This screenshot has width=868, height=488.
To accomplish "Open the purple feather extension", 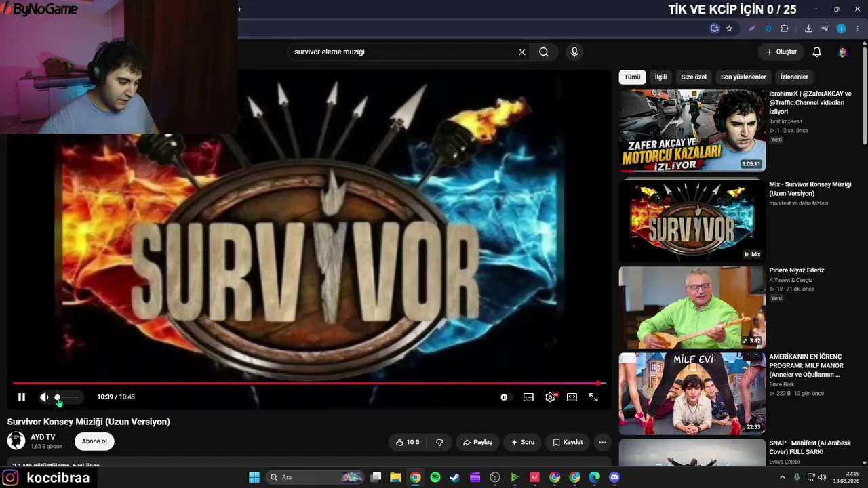I will click(x=751, y=28).
